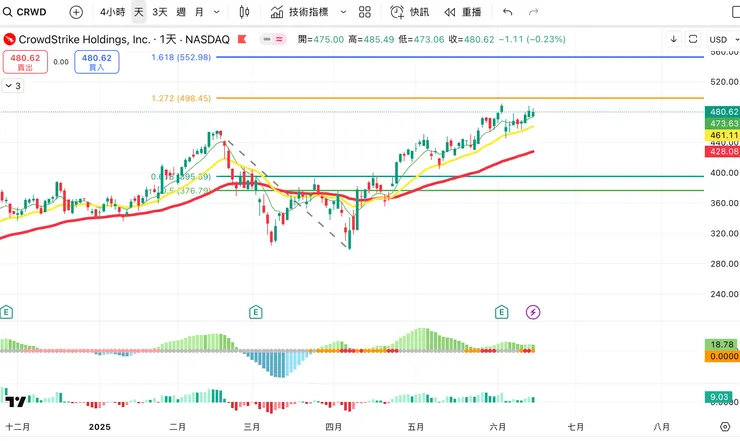Expand the timeframe interval dropdown chevron
This screenshot has width=740, height=441.
point(218,12)
